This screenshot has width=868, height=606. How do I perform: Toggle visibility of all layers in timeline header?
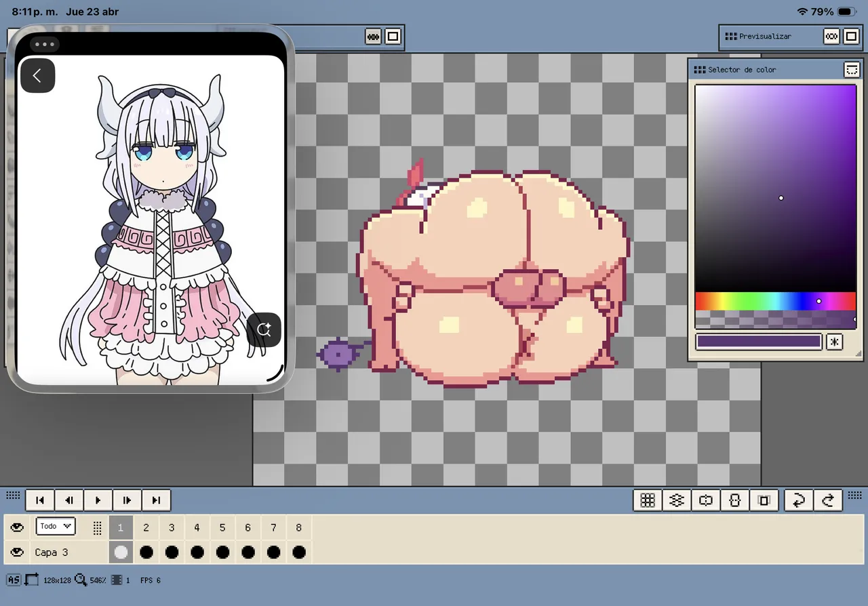pos(17,527)
